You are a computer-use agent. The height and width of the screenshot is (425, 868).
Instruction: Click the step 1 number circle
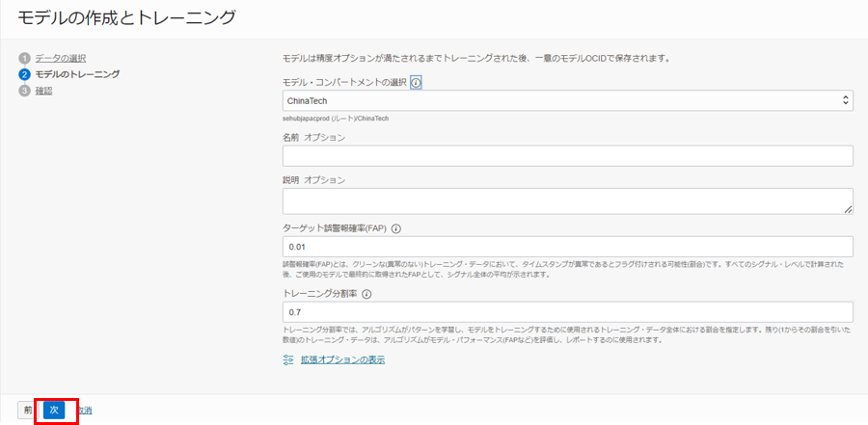(x=24, y=59)
